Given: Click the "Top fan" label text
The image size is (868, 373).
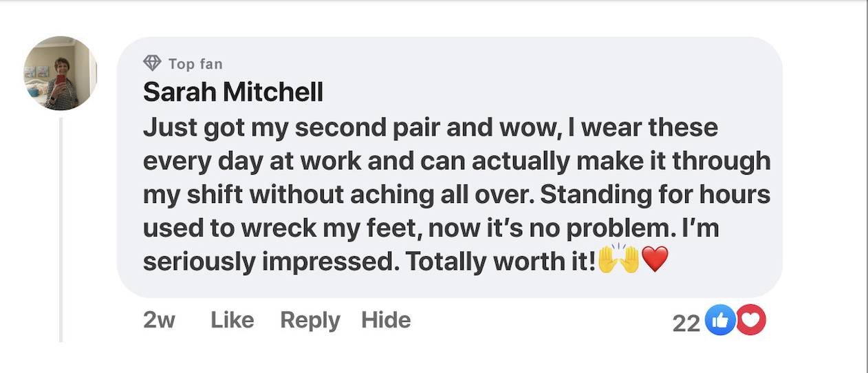Looking at the screenshot, I should click(195, 64).
